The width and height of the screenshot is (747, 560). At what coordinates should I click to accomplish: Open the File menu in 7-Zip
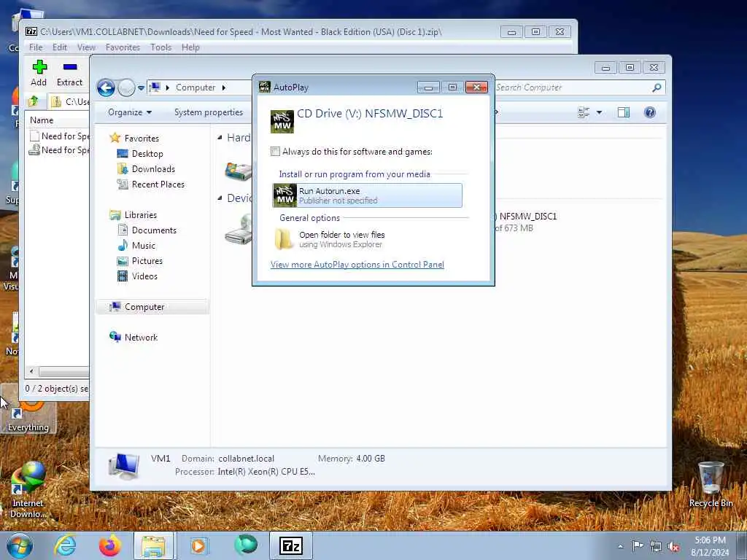click(36, 47)
